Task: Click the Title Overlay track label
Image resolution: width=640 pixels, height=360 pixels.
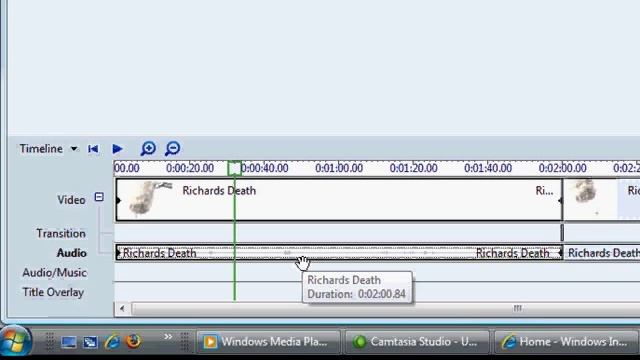Action: point(53,292)
